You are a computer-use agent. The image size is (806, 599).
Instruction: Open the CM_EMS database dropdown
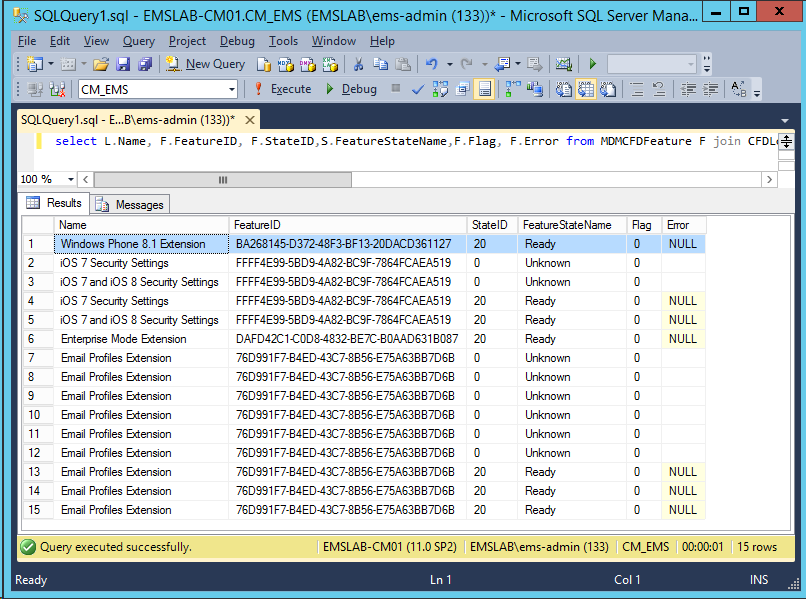tap(231, 89)
